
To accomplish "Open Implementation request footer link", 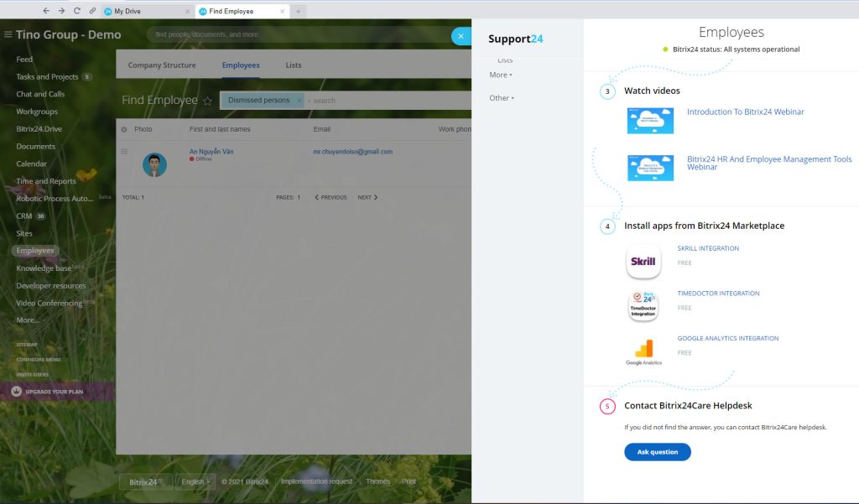I will click(x=316, y=481).
